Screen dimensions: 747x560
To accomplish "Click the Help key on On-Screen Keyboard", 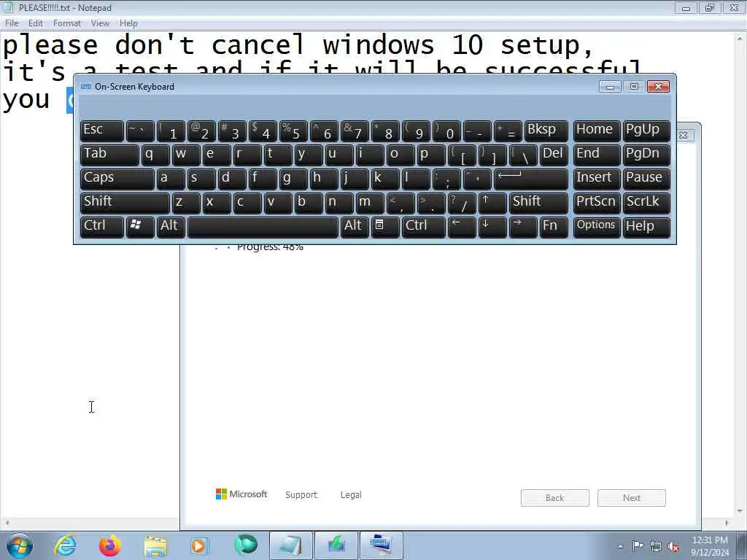I will pos(646,226).
